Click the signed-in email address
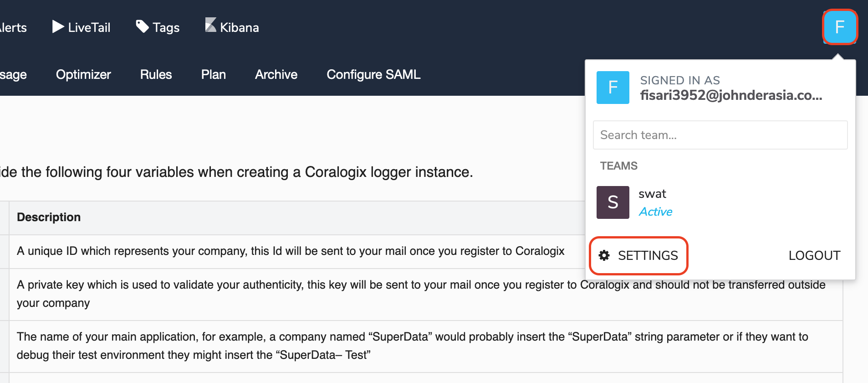 (730, 95)
